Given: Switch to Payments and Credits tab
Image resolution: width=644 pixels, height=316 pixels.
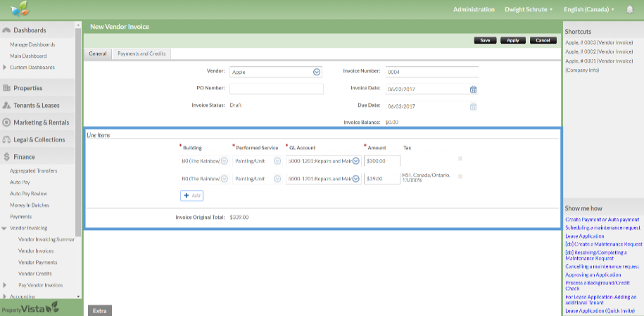Looking at the screenshot, I should [x=141, y=53].
